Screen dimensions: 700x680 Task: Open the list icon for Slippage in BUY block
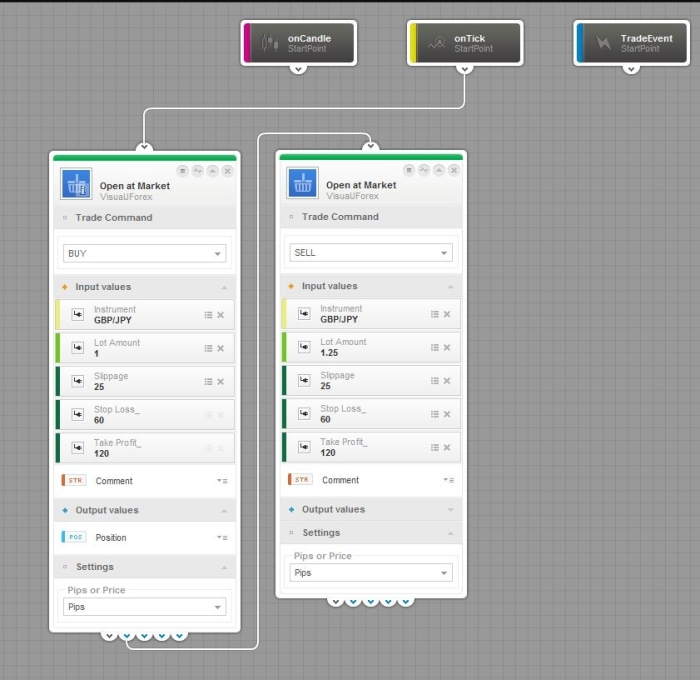[208, 381]
